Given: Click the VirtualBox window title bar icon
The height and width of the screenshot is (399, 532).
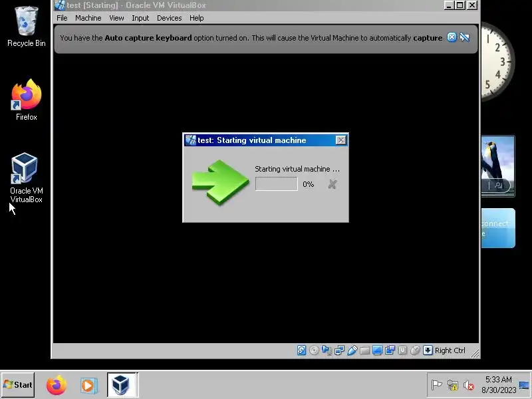Looking at the screenshot, I should [60, 5].
